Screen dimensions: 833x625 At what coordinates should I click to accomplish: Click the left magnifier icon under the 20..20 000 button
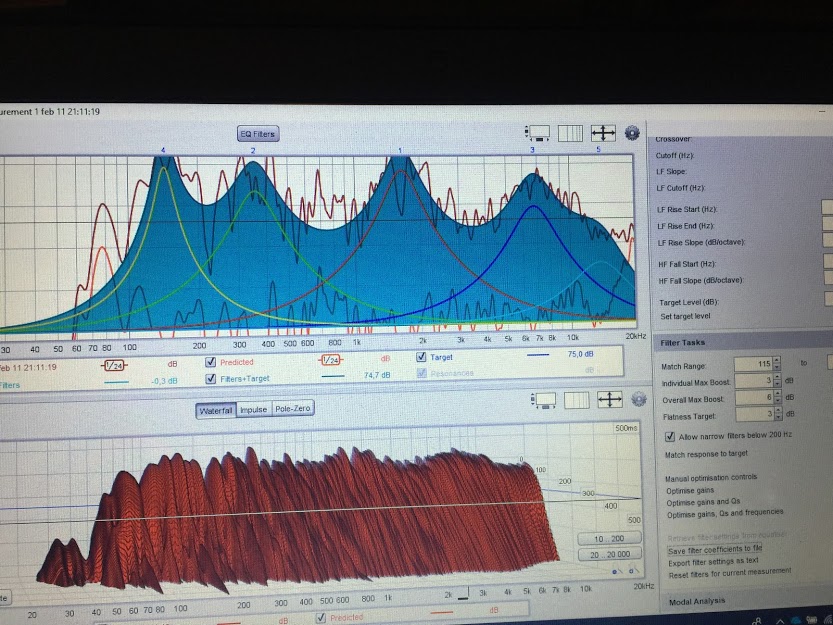616,571
